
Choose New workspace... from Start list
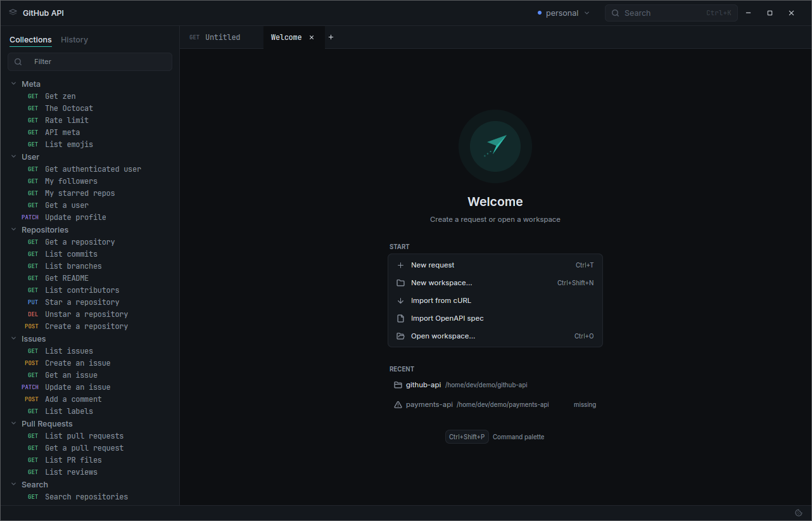[x=495, y=283]
